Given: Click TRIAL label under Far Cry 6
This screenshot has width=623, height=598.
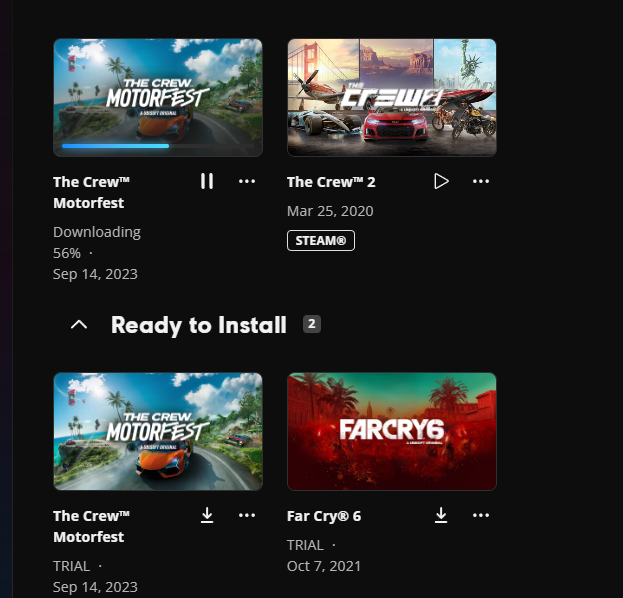Looking at the screenshot, I should coord(306,545).
